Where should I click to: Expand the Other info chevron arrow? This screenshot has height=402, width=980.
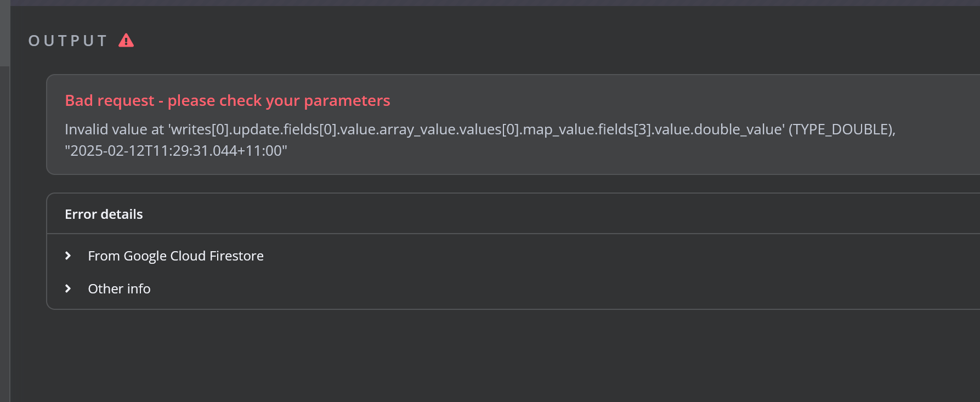68,288
